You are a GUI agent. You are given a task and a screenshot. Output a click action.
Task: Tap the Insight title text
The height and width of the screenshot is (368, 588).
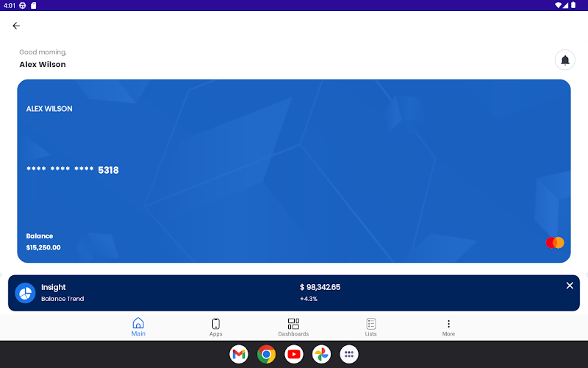click(x=53, y=287)
